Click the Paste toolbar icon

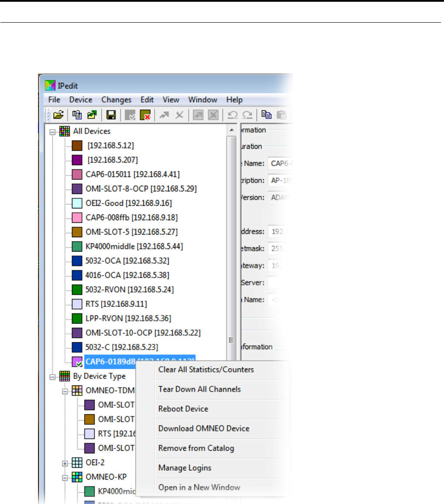pos(281,115)
